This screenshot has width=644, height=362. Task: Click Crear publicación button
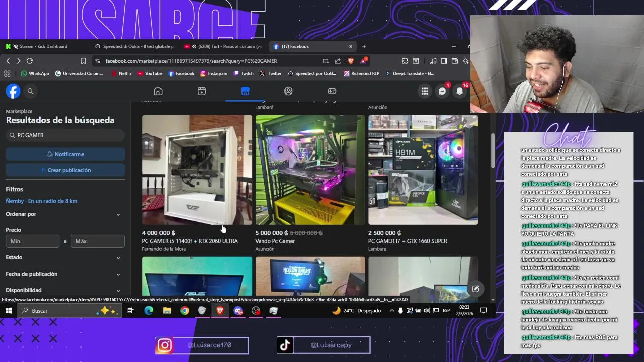point(65,170)
